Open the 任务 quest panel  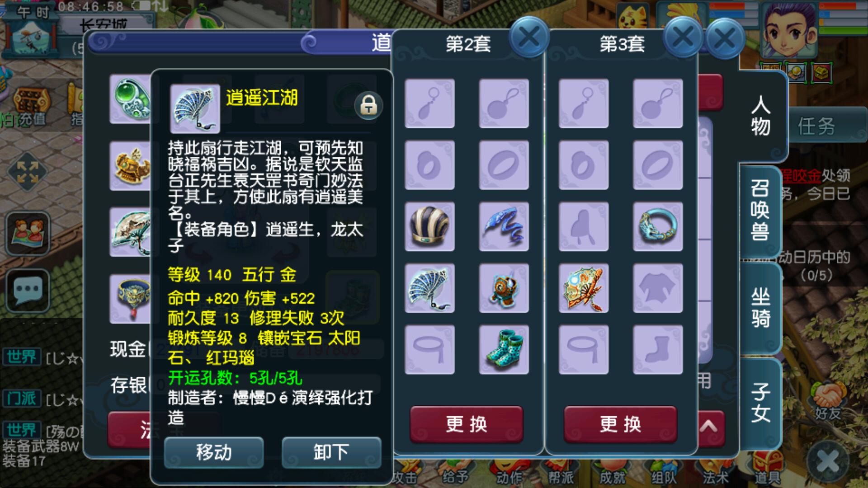816,126
